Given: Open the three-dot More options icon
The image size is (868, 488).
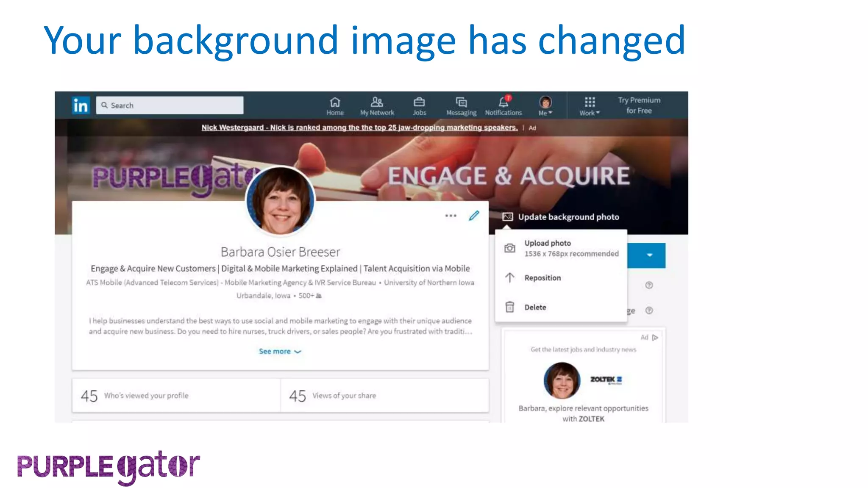Looking at the screenshot, I should [x=451, y=216].
